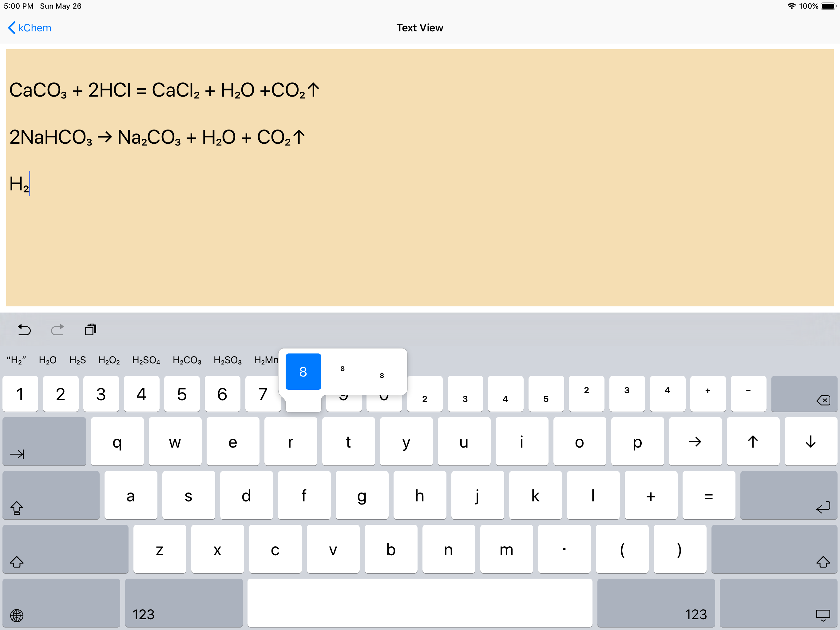Insert the H₂SO₃ suggestion
The width and height of the screenshot is (840, 630).
tap(228, 360)
